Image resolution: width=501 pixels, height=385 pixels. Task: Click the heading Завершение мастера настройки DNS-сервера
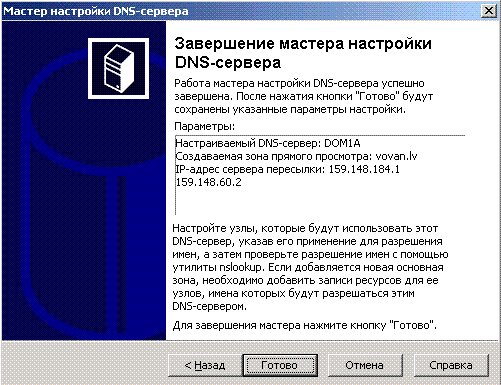(x=303, y=53)
